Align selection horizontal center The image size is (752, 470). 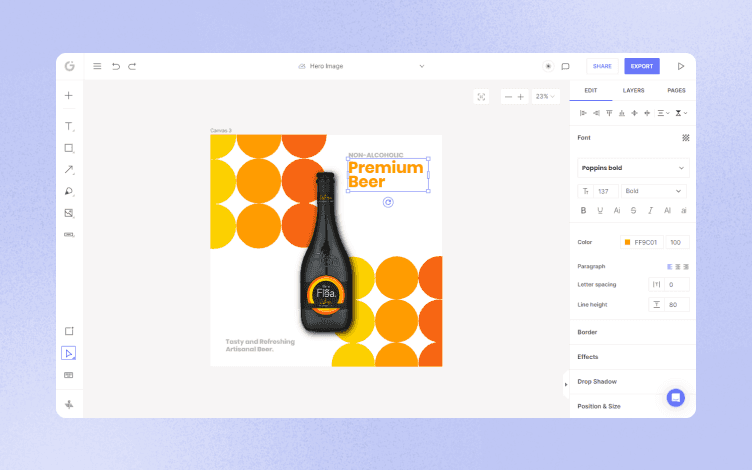(x=634, y=113)
